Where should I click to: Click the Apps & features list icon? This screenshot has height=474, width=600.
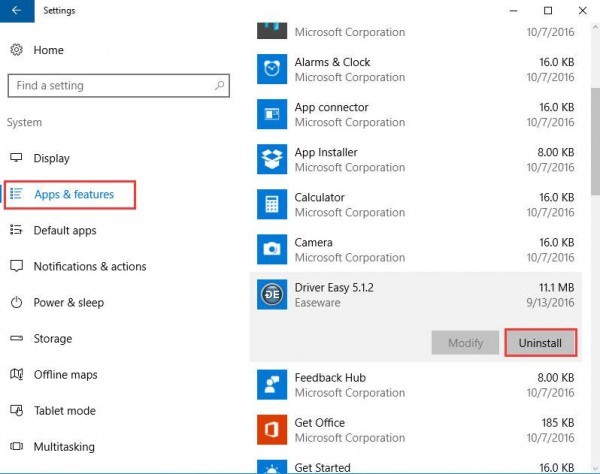(x=16, y=194)
